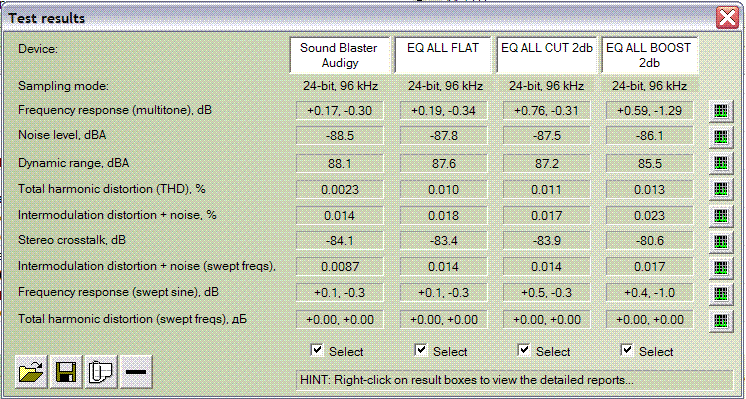Click the open results folder icon
This screenshot has width=746, height=399.
coord(31,371)
